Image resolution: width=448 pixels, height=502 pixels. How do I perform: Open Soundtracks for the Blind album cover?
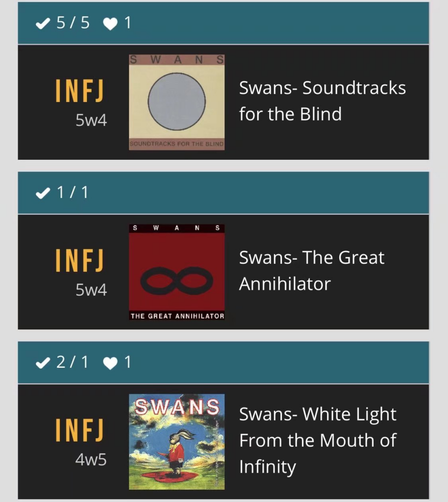pyautogui.click(x=176, y=102)
